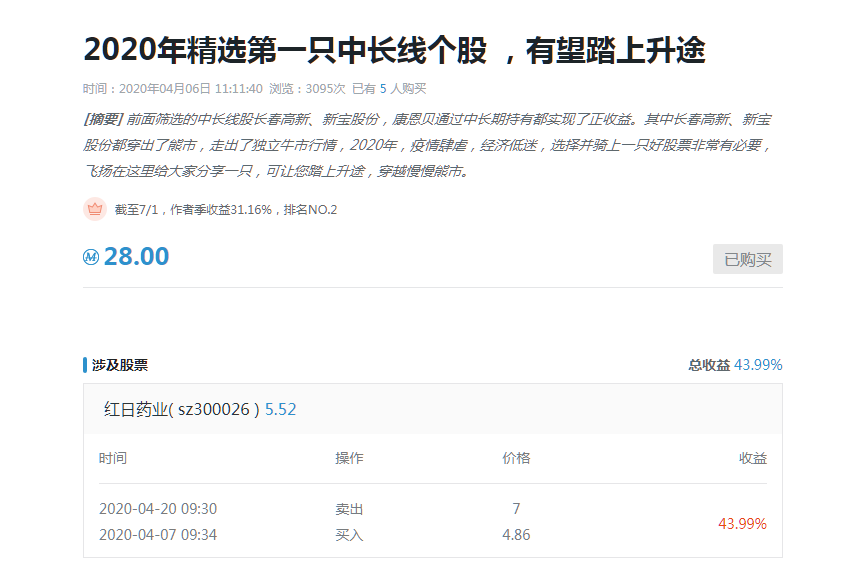Click the buy price 4.86

(516, 535)
